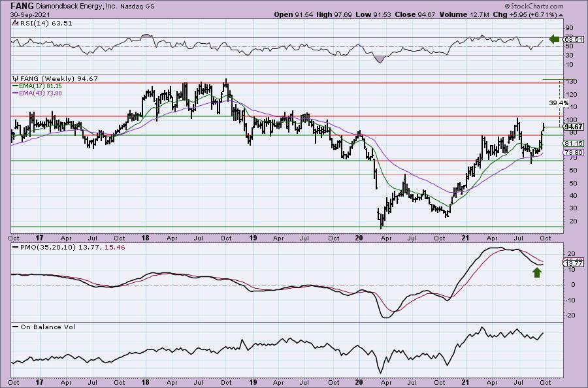Click the 50 level on the RSI axis
Viewport: 588px width, 388px height.
[x=570, y=46]
